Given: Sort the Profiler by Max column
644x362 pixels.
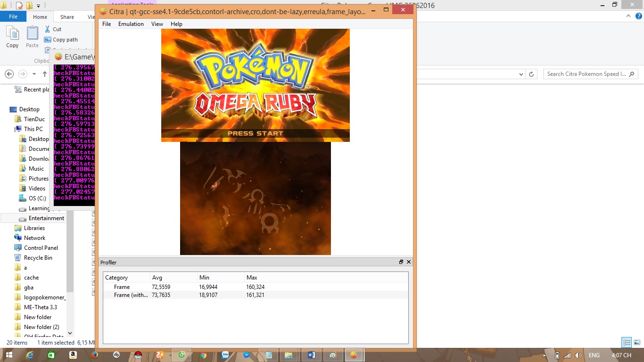Looking at the screenshot, I should pos(326,278).
